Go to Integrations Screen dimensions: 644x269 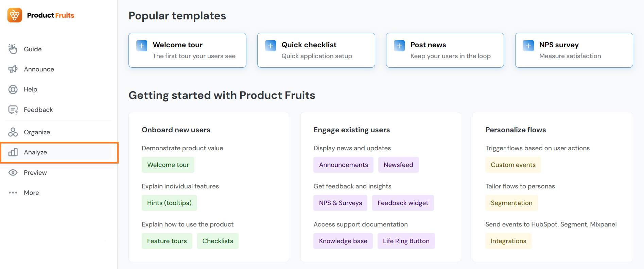click(508, 241)
